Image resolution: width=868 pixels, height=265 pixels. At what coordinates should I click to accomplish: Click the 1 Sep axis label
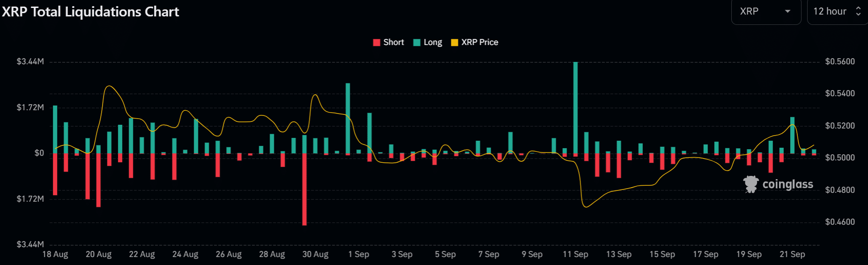click(359, 254)
